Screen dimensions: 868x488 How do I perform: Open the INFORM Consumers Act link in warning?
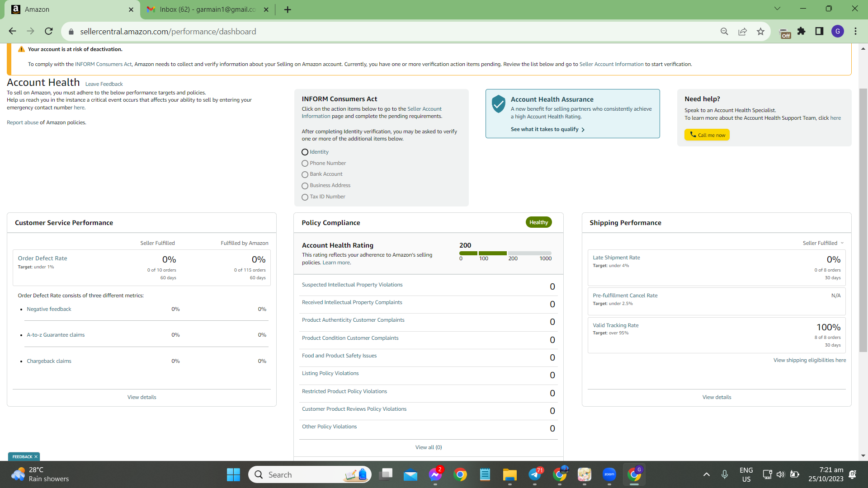click(104, 64)
